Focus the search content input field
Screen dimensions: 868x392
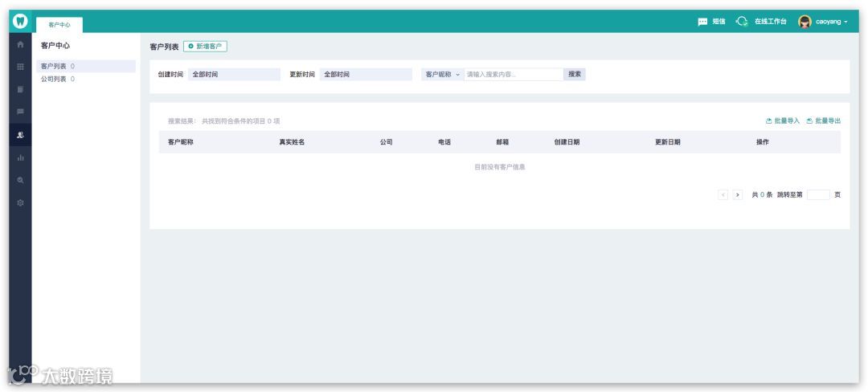point(514,74)
